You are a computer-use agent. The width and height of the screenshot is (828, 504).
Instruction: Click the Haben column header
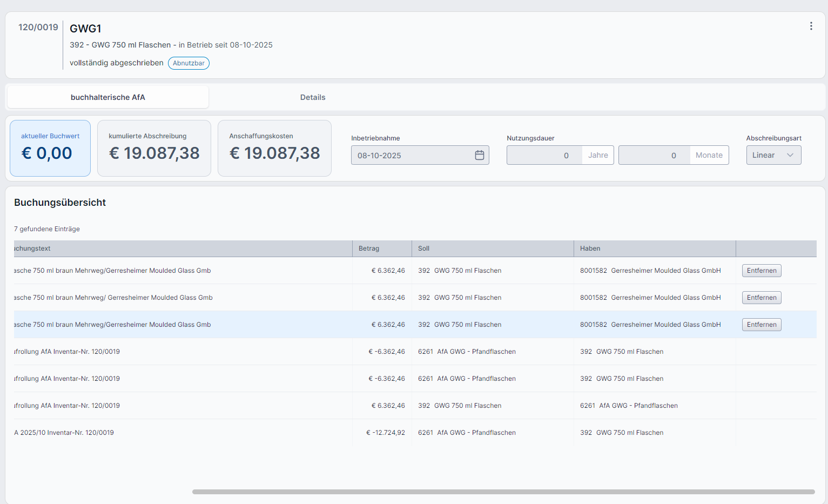[590, 248]
